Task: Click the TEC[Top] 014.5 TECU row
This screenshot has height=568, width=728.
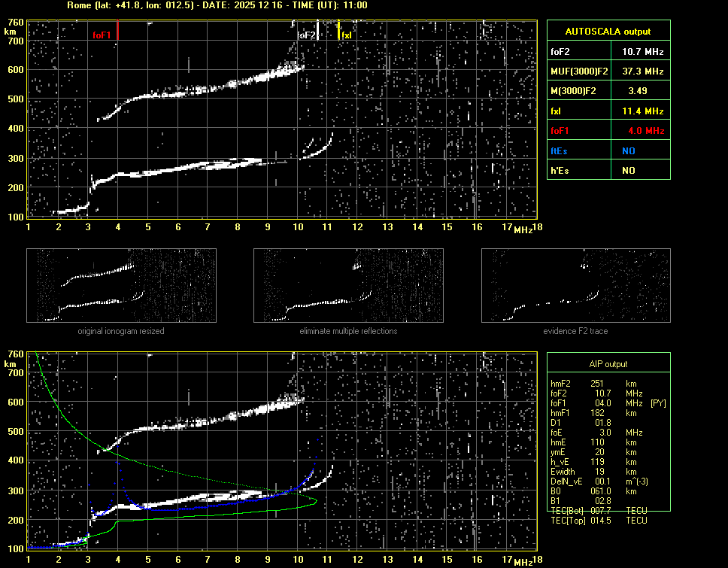Action: [598, 521]
